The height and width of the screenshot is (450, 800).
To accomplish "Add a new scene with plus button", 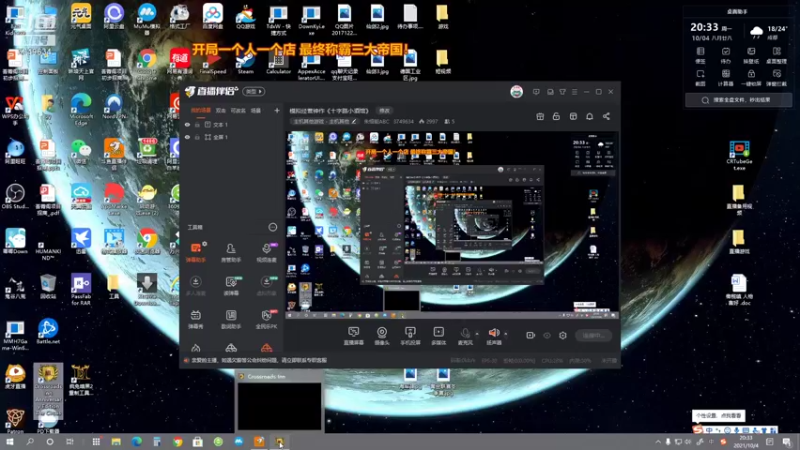I will tap(277, 110).
